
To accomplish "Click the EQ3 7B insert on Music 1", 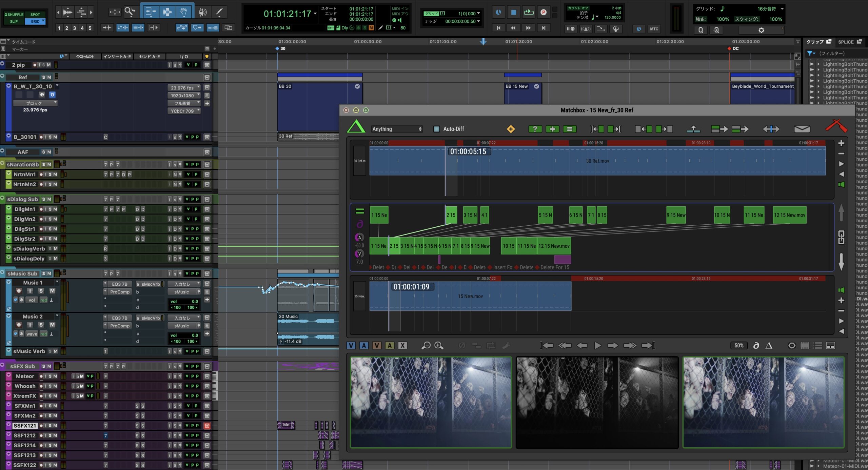I will point(119,284).
